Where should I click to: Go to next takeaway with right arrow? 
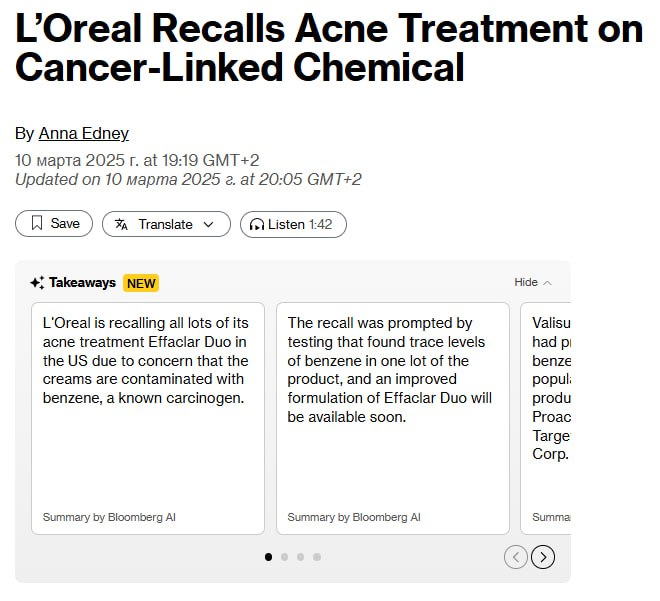tap(542, 557)
